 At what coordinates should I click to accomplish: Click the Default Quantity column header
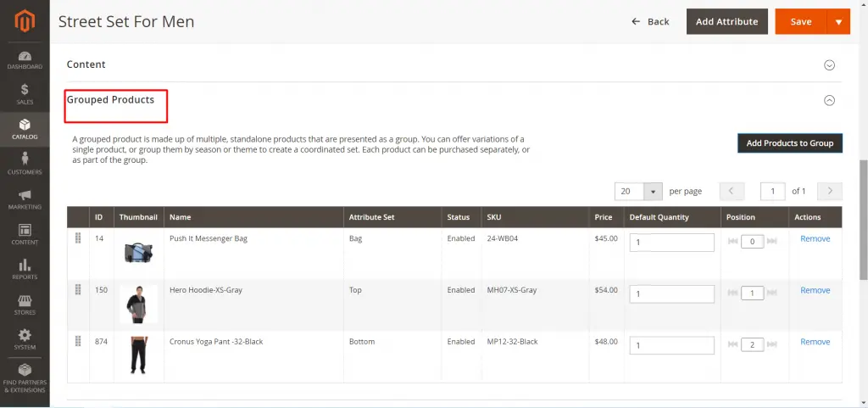pos(659,217)
